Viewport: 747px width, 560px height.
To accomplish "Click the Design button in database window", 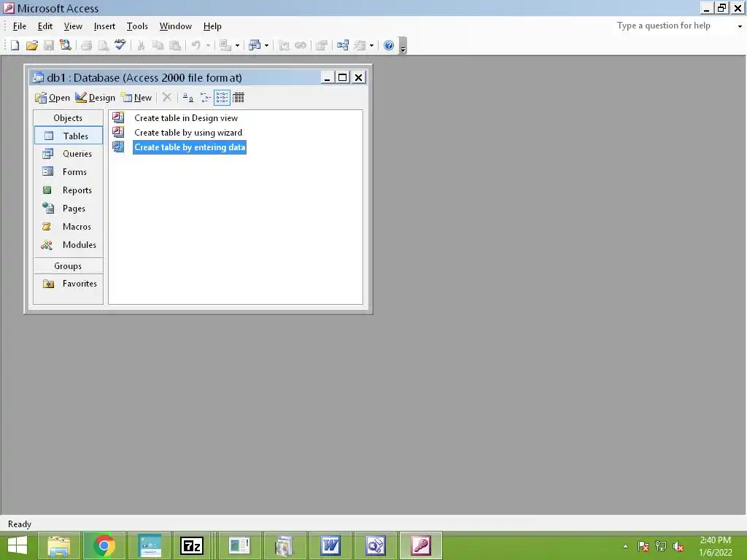I will (96, 98).
